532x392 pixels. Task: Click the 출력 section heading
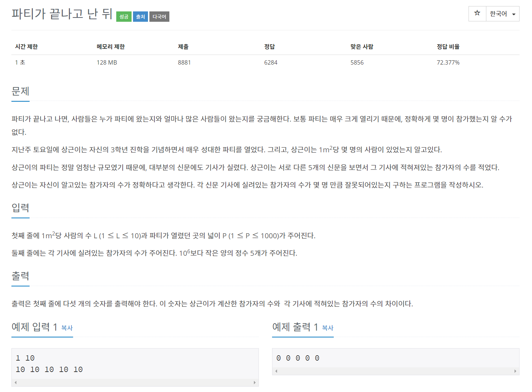[20, 276]
